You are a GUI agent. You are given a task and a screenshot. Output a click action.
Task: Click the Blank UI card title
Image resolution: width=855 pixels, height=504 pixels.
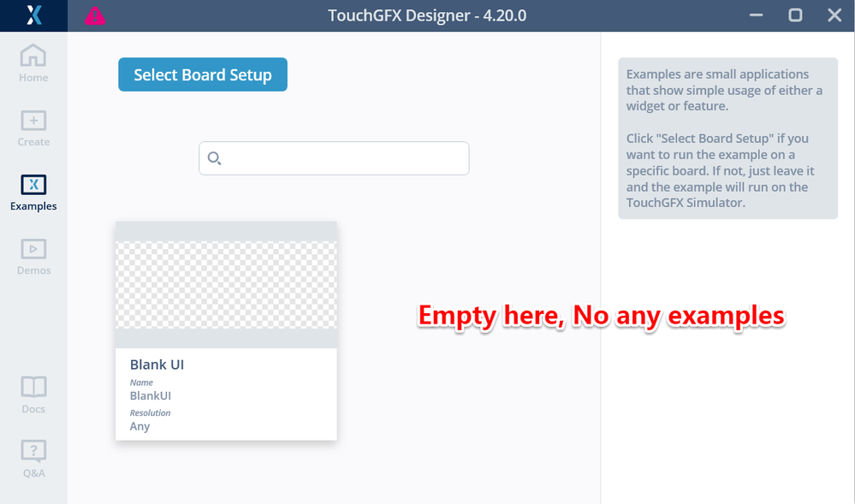pyautogui.click(x=157, y=365)
